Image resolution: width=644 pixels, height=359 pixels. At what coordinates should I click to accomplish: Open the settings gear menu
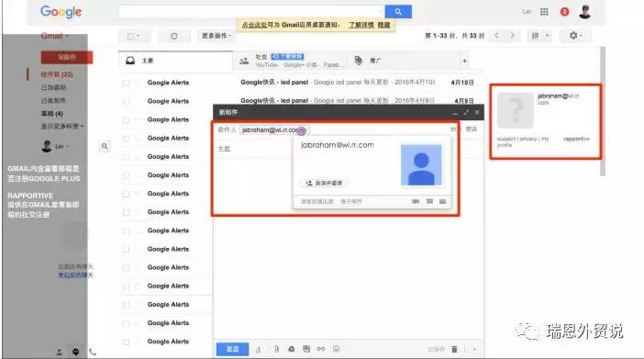pyautogui.click(x=576, y=36)
